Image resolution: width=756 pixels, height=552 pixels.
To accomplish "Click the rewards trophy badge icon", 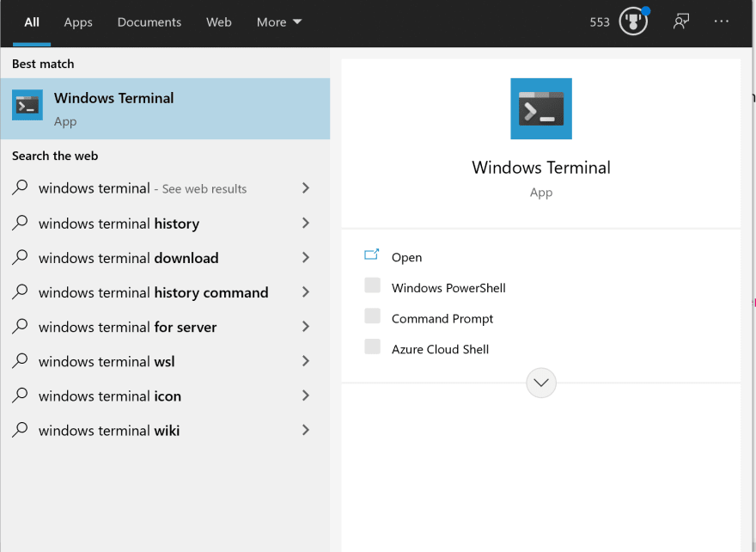I will 633,21.
